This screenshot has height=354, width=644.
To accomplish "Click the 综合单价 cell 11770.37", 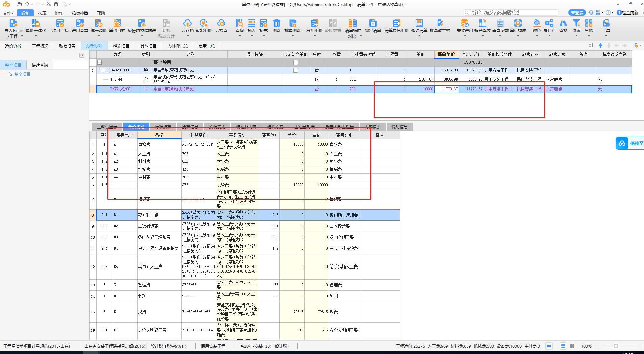I will [446, 89].
